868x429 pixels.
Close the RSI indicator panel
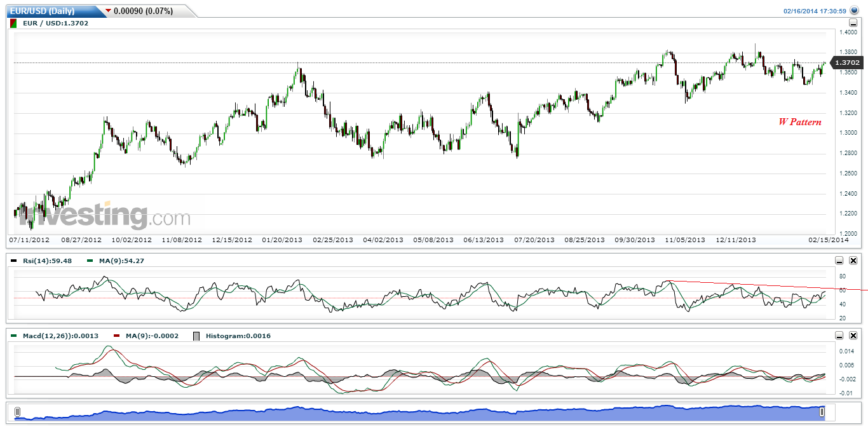click(853, 261)
